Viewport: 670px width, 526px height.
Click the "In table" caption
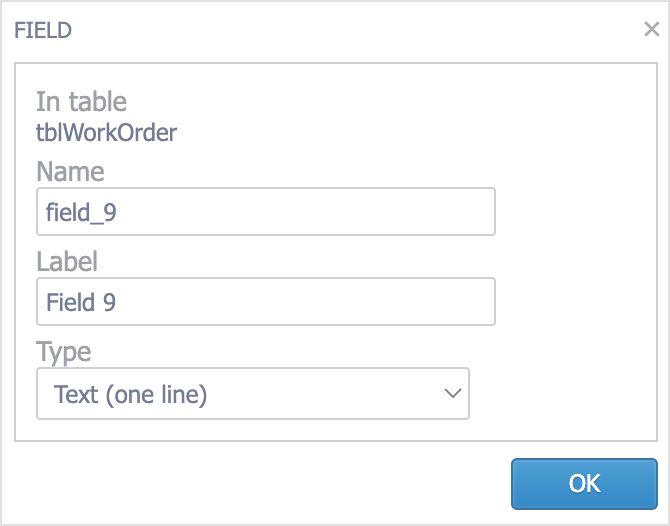pyautogui.click(x=81, y=101)
